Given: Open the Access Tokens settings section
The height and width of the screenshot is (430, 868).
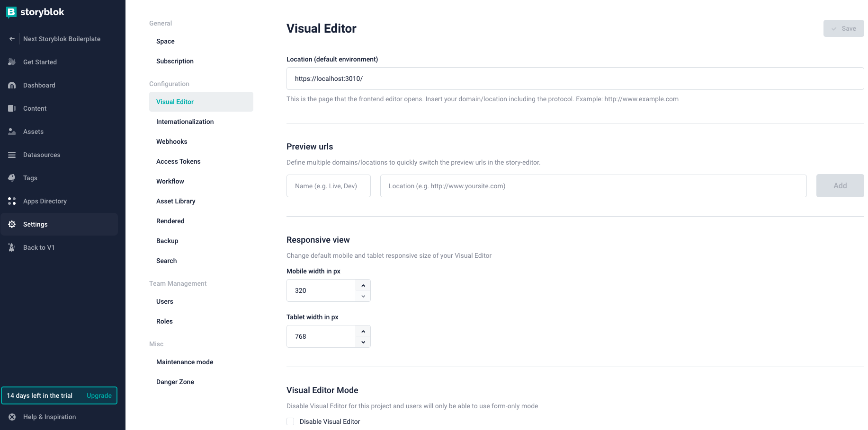Looking at the screenshot, I should point(179,161).
